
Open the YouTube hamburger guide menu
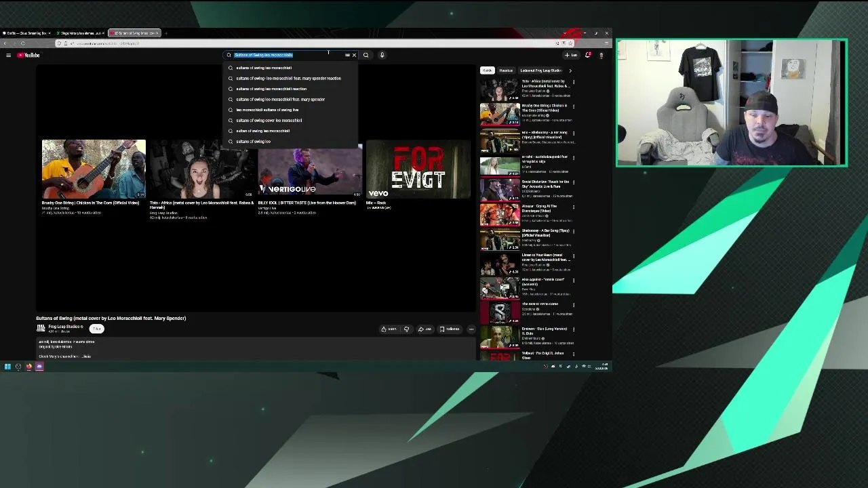click(8, 55)
